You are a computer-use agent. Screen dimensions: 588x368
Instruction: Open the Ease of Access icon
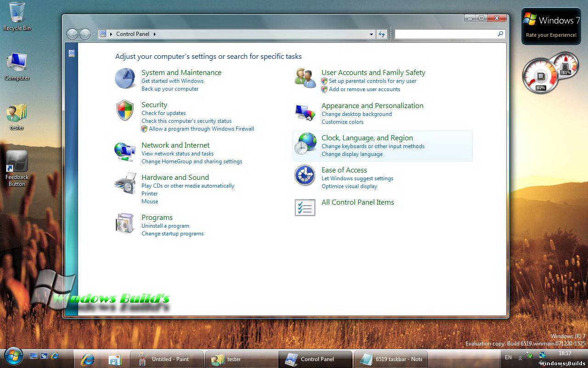[x=305, y=175]
